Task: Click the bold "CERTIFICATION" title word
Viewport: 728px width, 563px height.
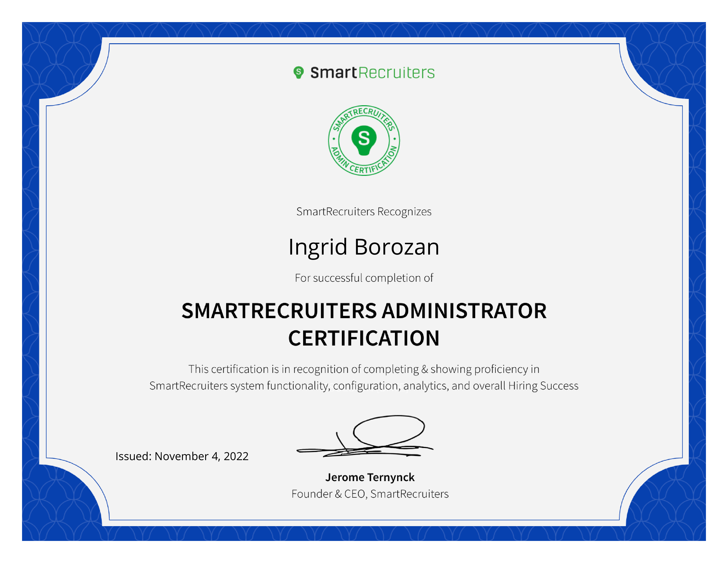Action: coord(364,338)
